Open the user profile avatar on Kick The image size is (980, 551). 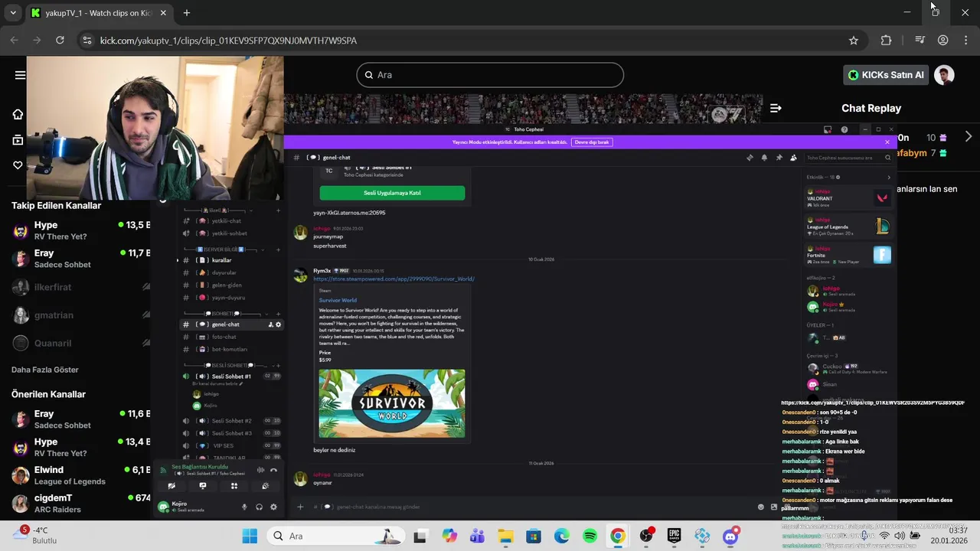pyautogui.click(x=944, y=75)
